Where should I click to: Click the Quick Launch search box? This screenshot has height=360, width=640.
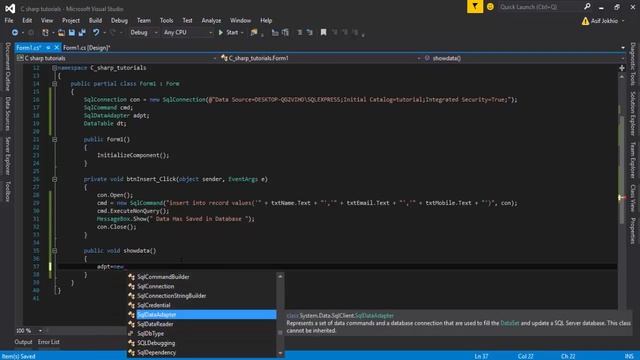(540, 7)
